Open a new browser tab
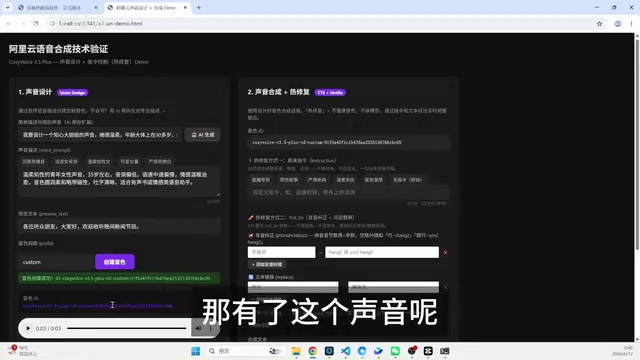This screenshot has height=360, width=640. [199, 8]
